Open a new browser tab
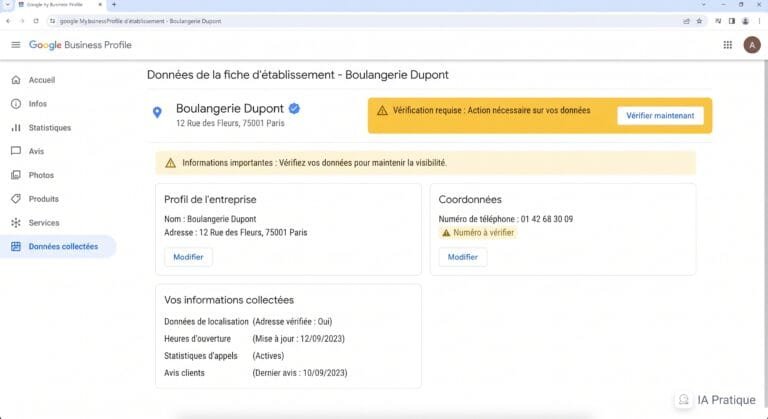Screen dimensions: 768x419 click(x=114, y=4)
